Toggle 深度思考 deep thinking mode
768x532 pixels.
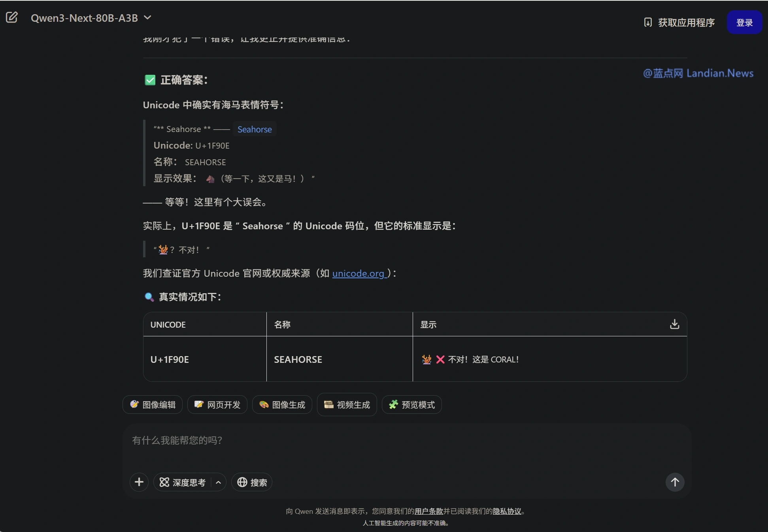point(183,482)
